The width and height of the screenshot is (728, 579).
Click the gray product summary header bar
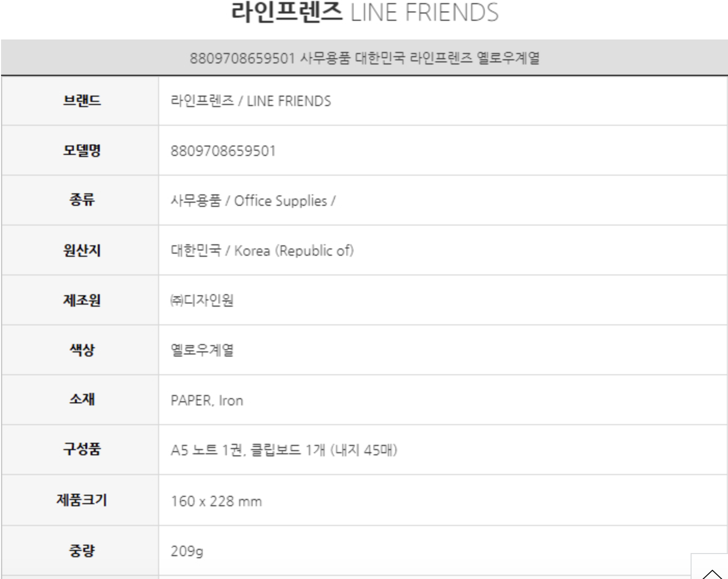point(364,58)
